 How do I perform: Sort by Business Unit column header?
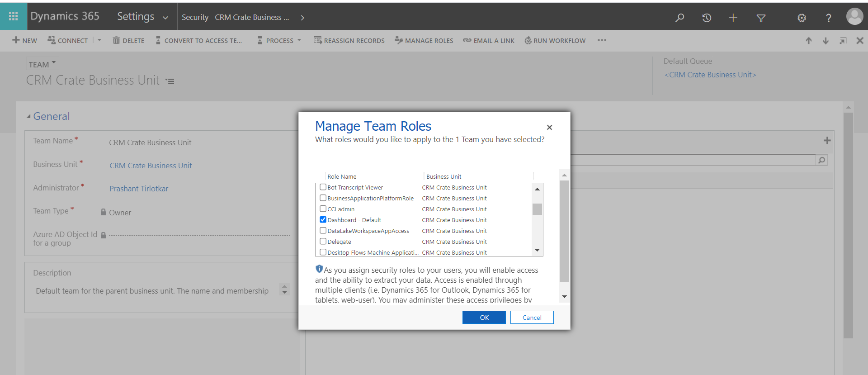tap(443, 176)
